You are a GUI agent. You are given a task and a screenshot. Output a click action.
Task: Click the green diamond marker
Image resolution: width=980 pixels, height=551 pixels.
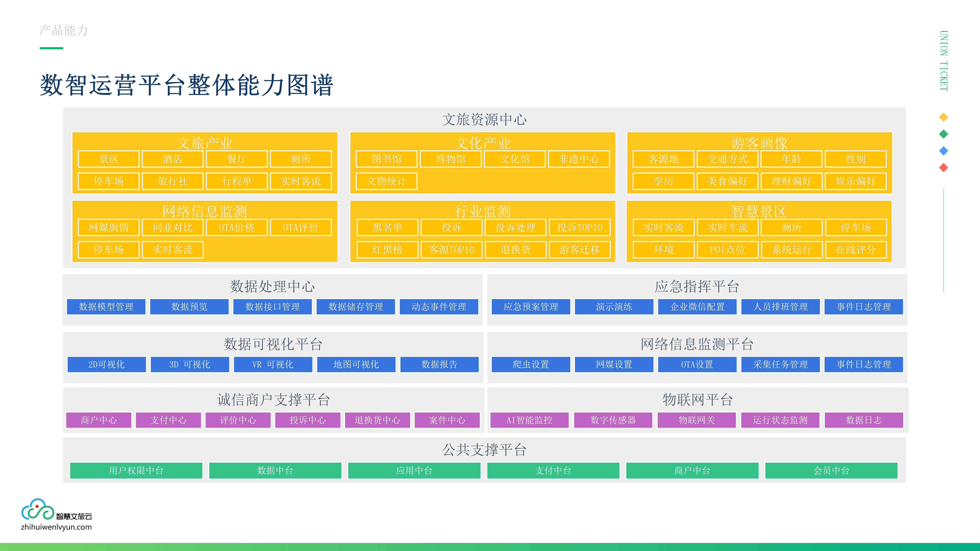tap(944, 134)
